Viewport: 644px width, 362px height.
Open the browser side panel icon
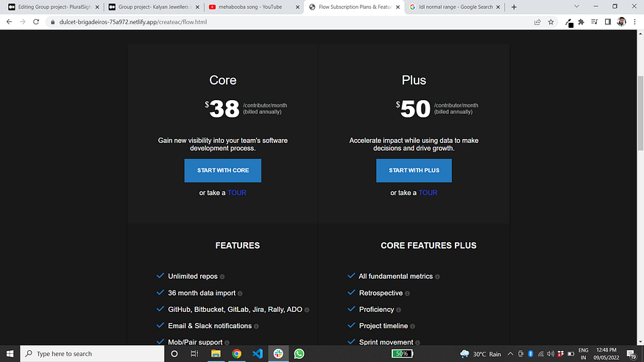(608, 22)
